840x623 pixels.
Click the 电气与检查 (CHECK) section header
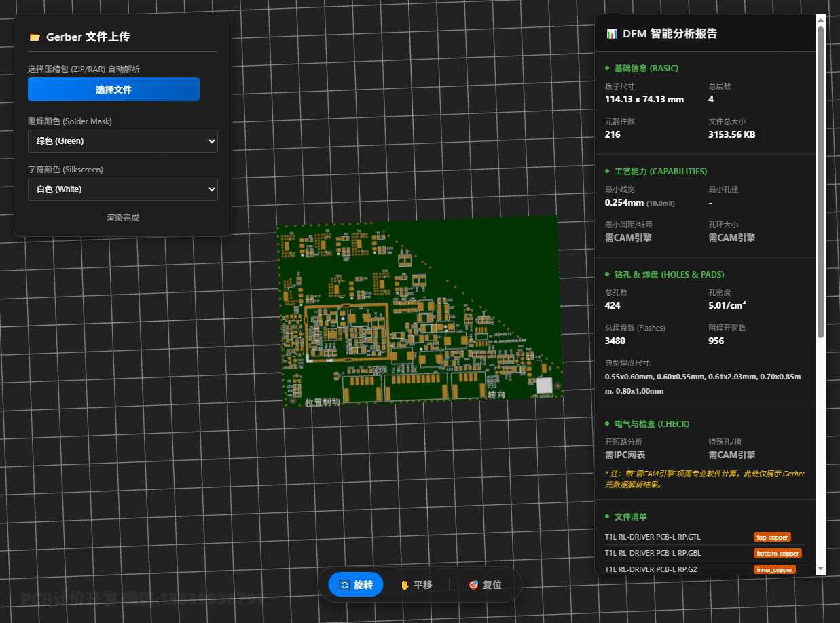(x=651, y=423)
